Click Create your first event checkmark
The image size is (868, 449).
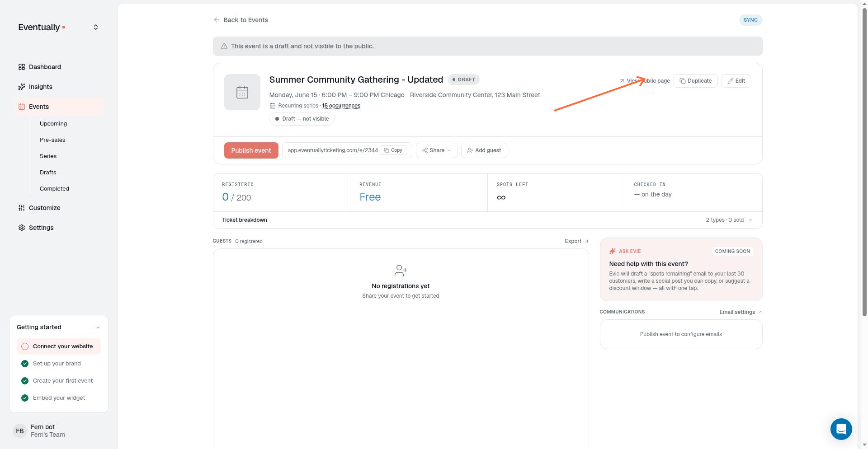[x=25, y=381]
